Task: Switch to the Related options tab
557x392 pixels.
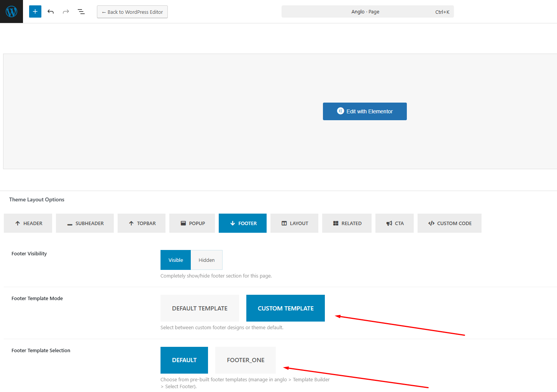Action: tap(347, 223)
